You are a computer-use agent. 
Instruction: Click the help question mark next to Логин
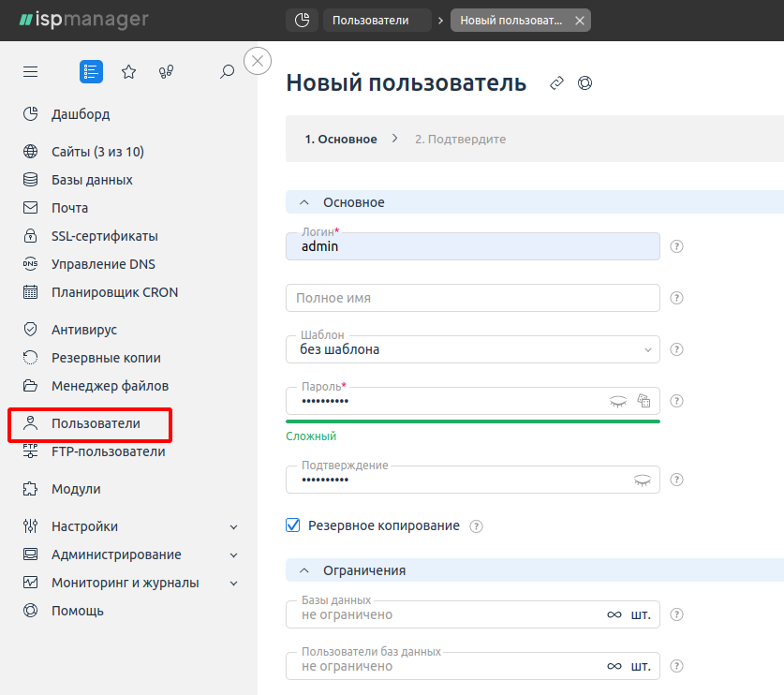click(676, 246)
